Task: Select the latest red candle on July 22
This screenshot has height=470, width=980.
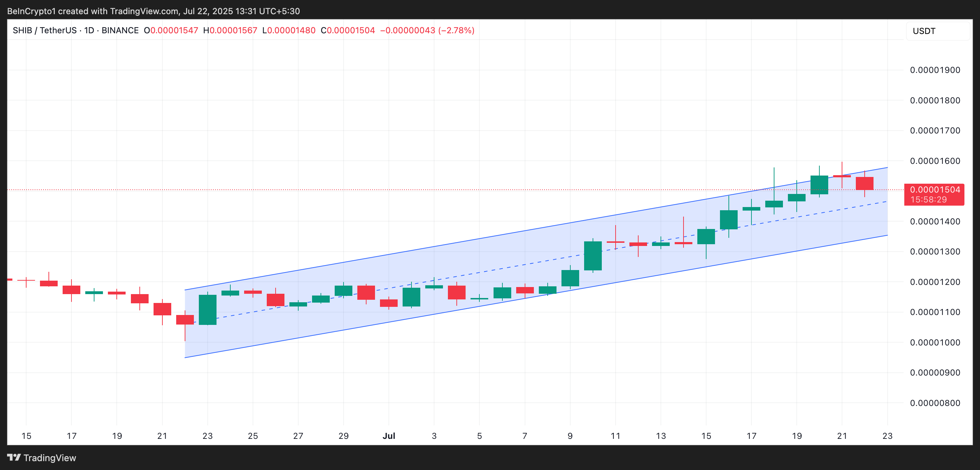Action: [x=864, y=183]
